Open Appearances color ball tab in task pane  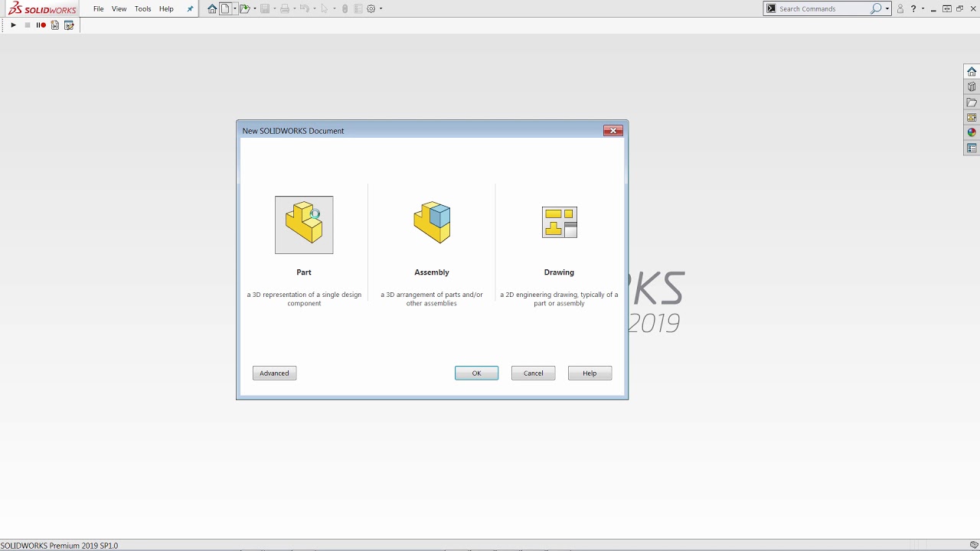[972, 132]
